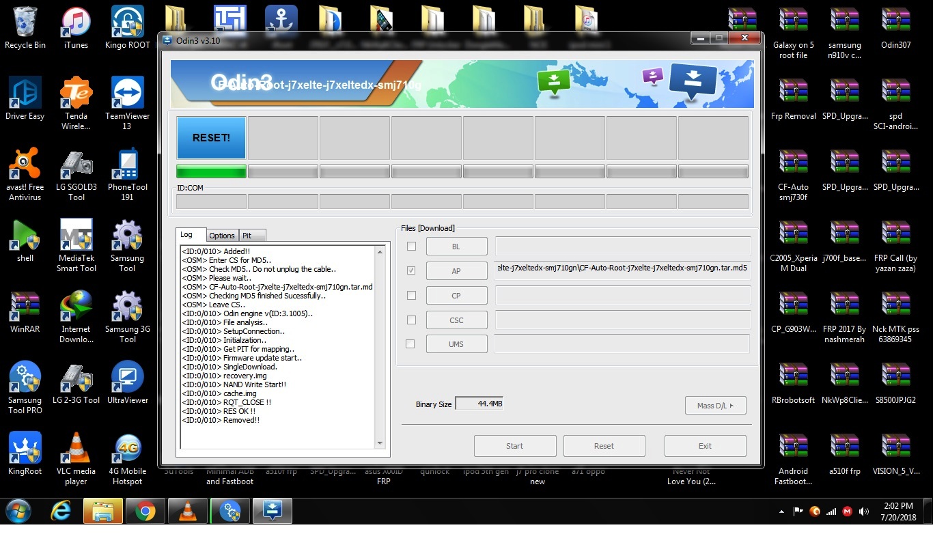The height and width of the screenshot is (560, 948).
Task: Show hidden system tray icons
Action: 781,511
